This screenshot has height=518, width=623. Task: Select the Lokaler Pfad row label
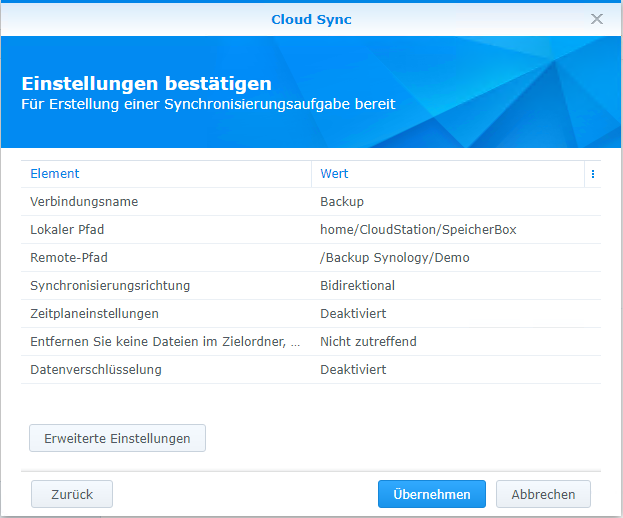[67, 230]
